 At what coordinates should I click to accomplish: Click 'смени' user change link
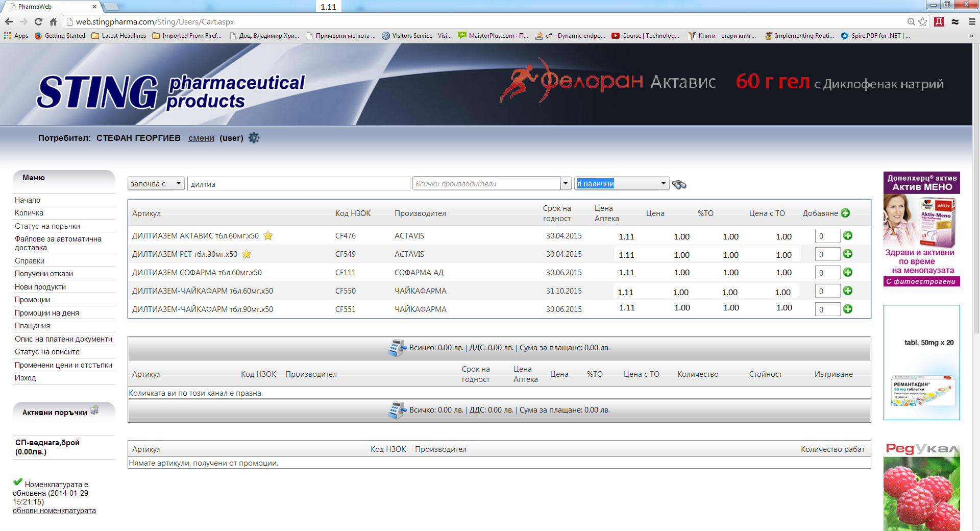201,138
